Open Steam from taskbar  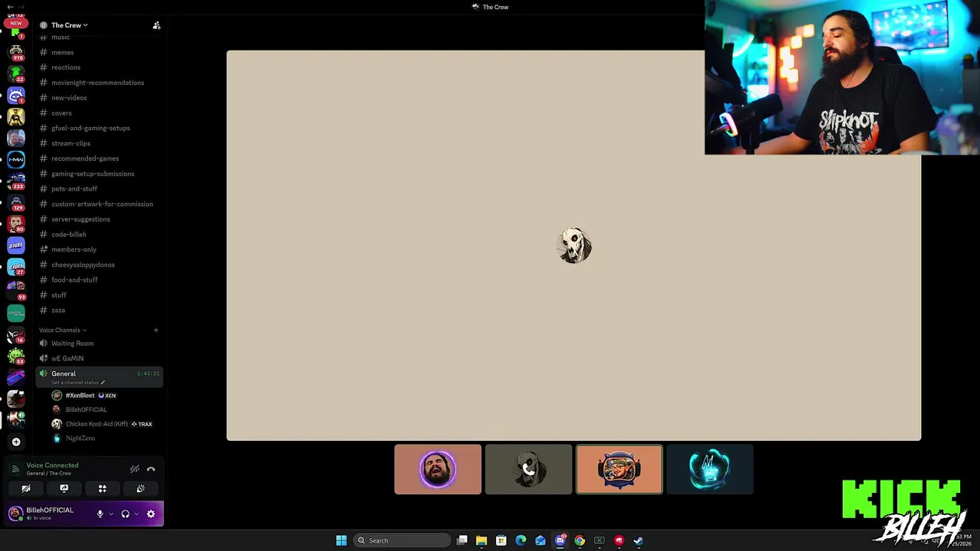click(x=639, y=540)
